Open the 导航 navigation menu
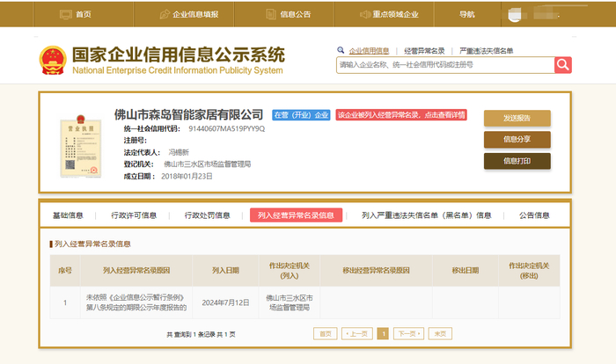The height and width of the screenshot is (364, 616). (466, 14)
